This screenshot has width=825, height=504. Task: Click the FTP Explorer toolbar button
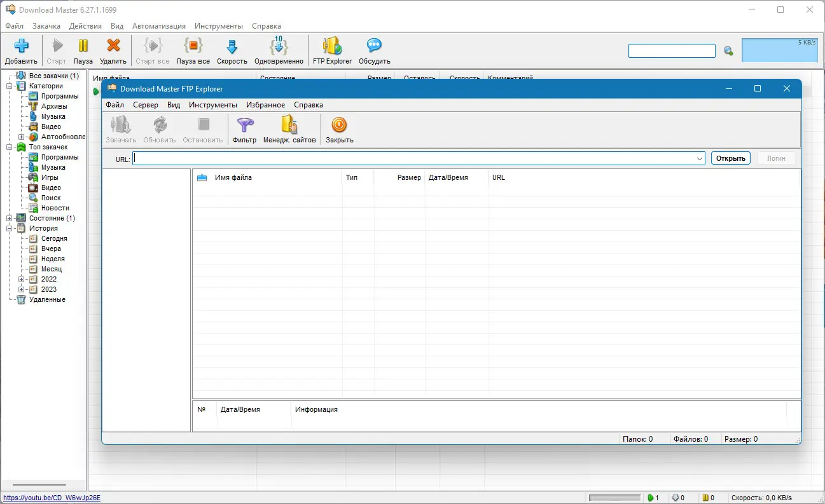(x=332, y=51)
